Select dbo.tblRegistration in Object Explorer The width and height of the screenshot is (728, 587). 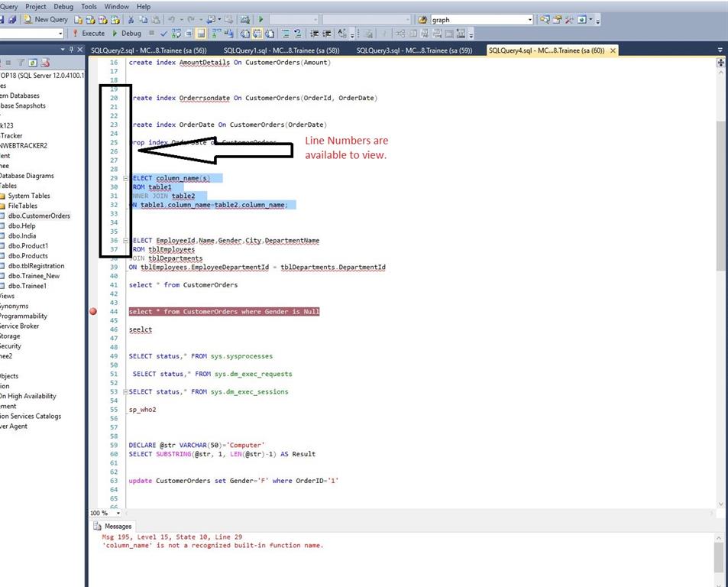pyautogui.click(x=36, y=266)
